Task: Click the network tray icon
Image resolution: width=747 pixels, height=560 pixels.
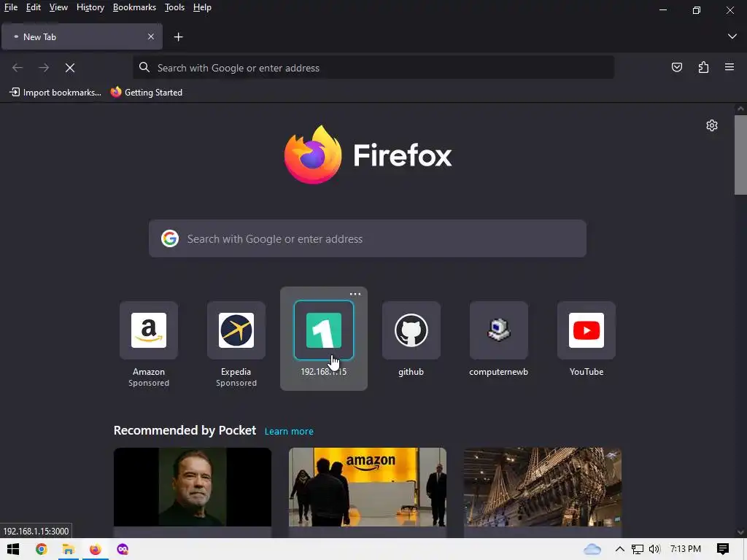Action: click(638, 549)
